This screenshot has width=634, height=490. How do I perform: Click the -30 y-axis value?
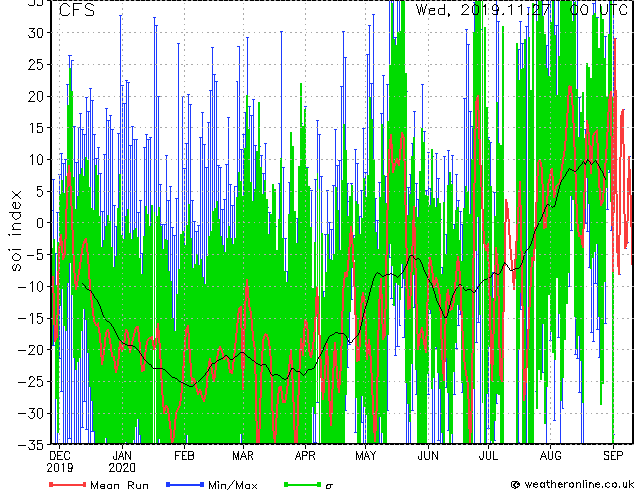[x=31, y=413]
